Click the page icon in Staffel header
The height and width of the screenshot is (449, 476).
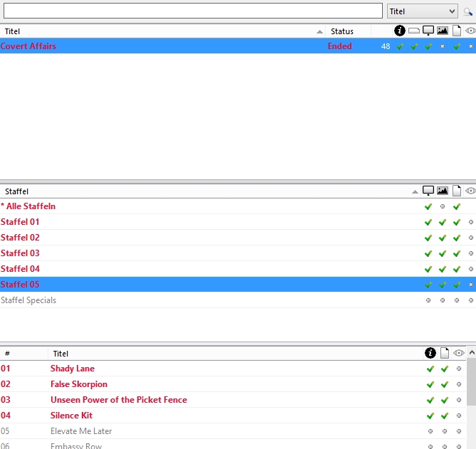(x=457, y=191)
